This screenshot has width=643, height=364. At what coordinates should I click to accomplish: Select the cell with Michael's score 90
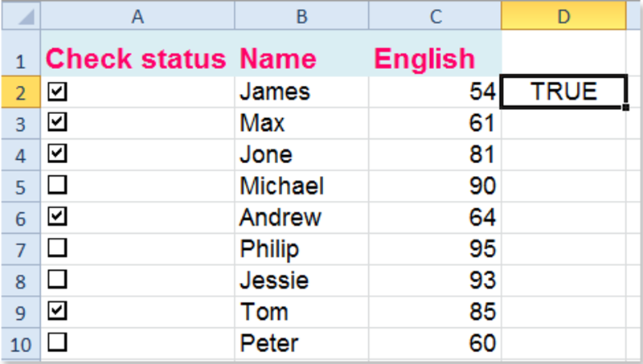click(435, 186)
